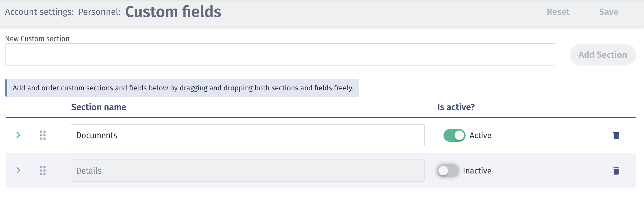Edit the Documents section name field
The width and height of the screenshot is (644, 203).
pyautogui.click(x=248, y=135)
